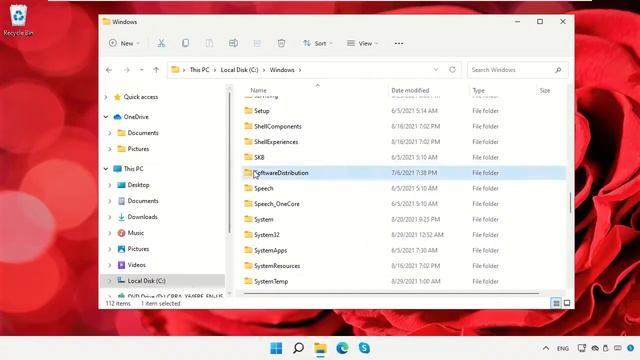Viewport: 640px width, 360px height.
Task: Select the ShellExperiences folder
Action: coord(276,142)
